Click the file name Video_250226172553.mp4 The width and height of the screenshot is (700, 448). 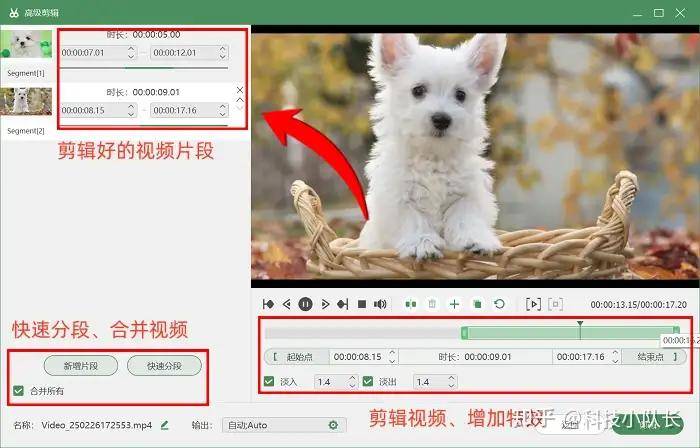96,425
